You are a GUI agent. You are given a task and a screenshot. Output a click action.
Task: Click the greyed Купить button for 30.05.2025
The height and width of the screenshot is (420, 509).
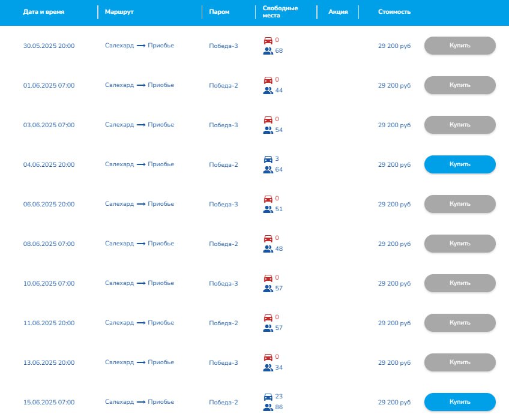click(460, 46)
